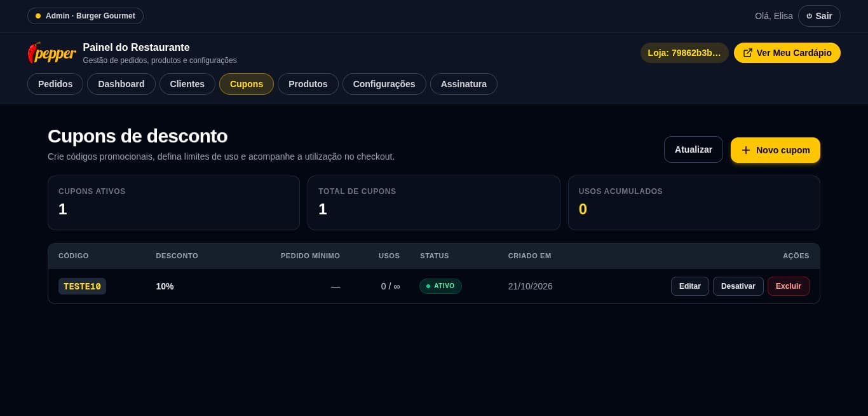This screenshot has width=868, height=416.
Task: Click the Cupons de desconto heading
Action: coord(137,136)
